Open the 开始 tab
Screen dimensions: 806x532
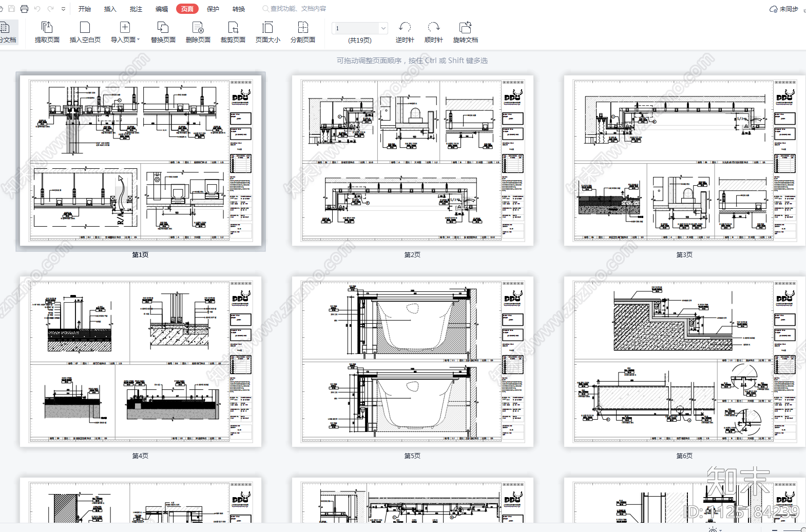[85, 9]
